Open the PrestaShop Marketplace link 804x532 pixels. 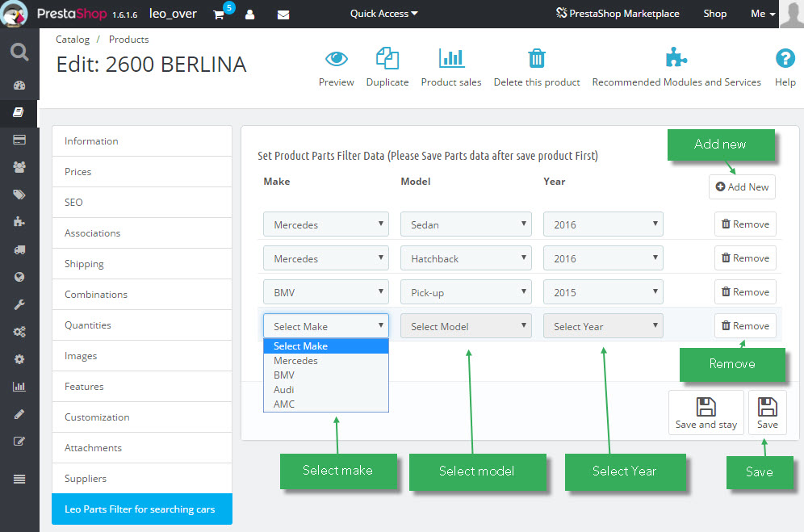click(618, 14)
